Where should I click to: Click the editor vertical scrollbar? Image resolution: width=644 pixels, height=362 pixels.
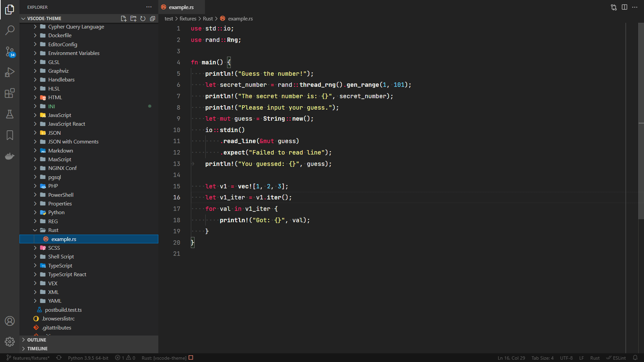pyautogui.click(x=641, y=121)
